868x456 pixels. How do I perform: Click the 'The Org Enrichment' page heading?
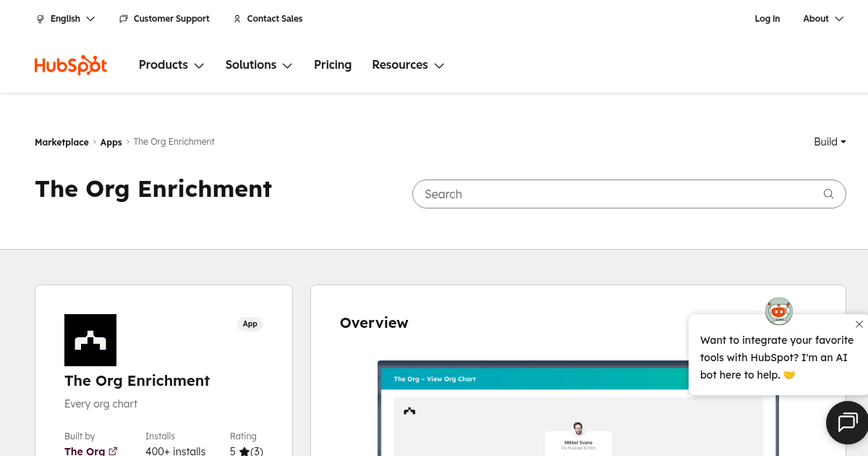tap(153, 189)
